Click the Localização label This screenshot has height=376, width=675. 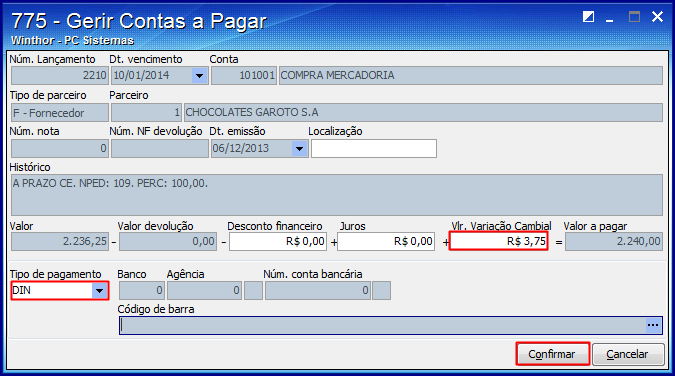[x=335, y=131]
